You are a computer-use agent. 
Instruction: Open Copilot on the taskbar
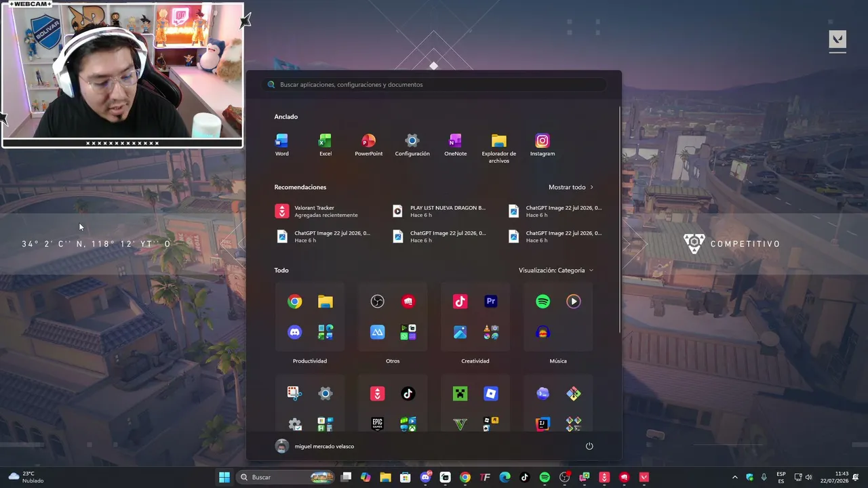coord(366,477)
